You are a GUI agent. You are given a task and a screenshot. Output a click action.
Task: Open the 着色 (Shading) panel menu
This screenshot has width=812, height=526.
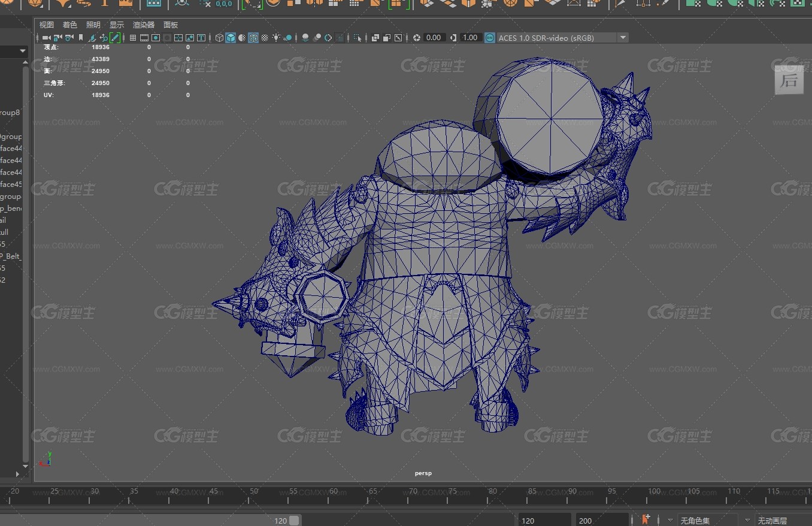coord(70,25)
